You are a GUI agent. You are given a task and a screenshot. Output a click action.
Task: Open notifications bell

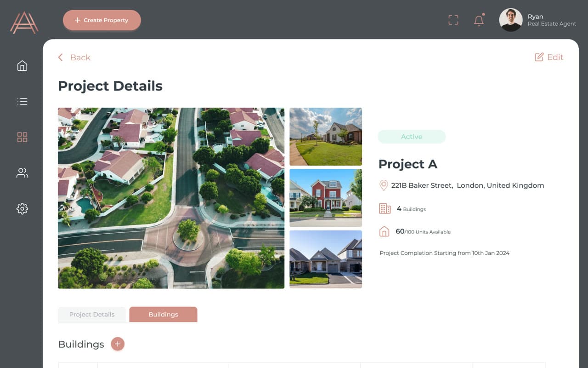[x=479, y=20]
